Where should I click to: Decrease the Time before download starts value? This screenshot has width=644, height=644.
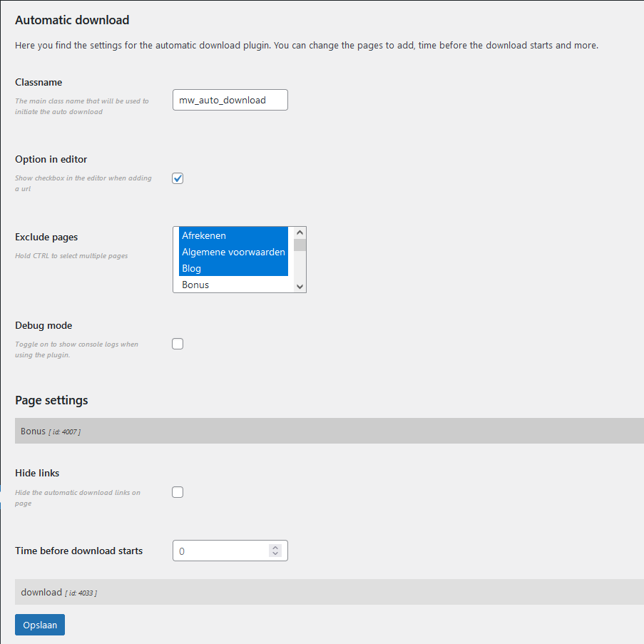click(275, 553)
